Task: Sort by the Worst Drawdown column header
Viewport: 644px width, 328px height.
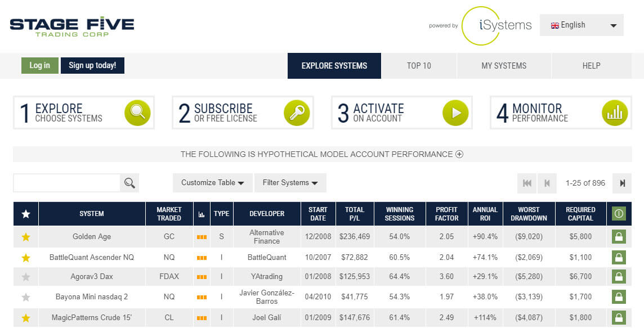Action: (x=529, y=214)
